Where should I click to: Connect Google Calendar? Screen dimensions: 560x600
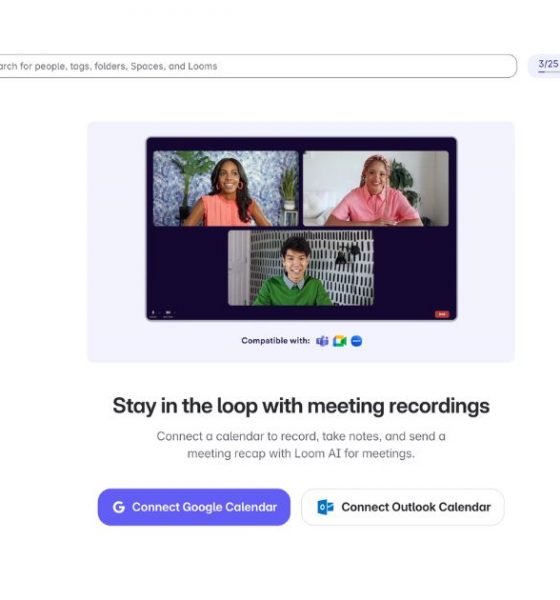(194, 507)
